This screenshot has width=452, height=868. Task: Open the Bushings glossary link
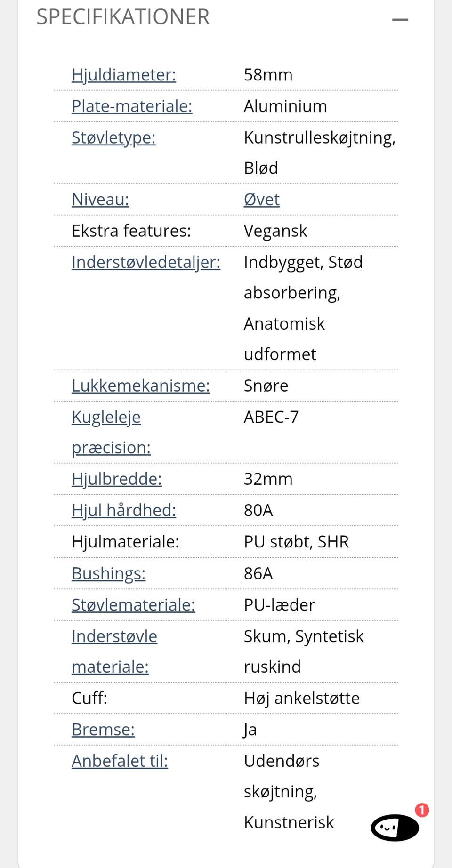(109, 573)
